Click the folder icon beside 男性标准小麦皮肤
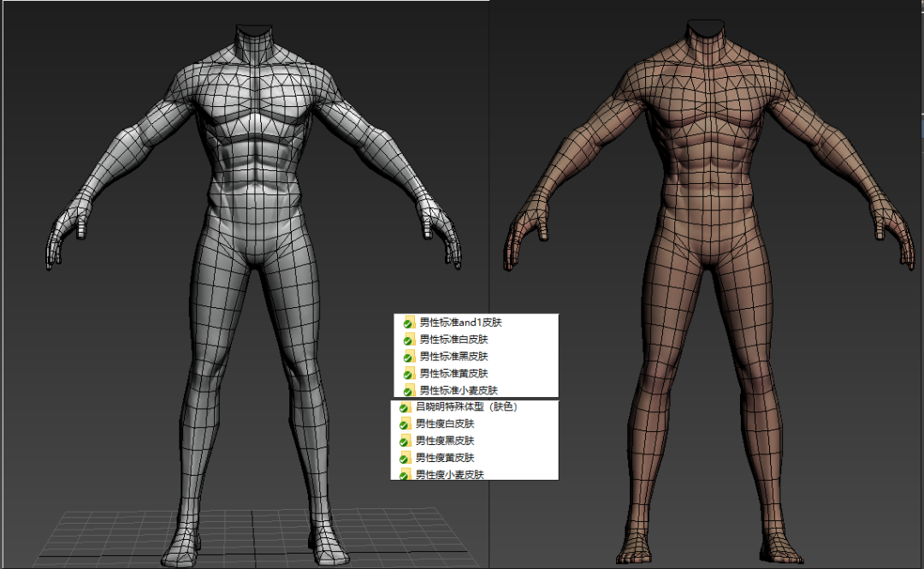 409,390
